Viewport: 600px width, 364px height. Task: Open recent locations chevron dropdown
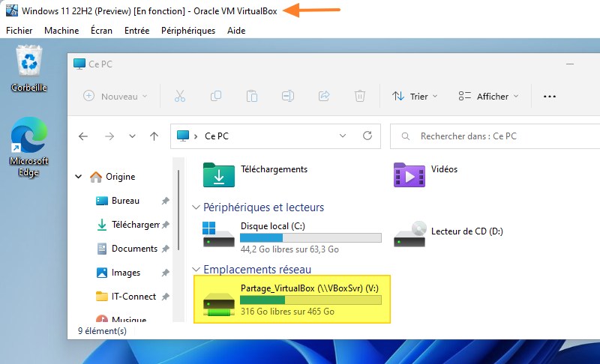(133, 136)
